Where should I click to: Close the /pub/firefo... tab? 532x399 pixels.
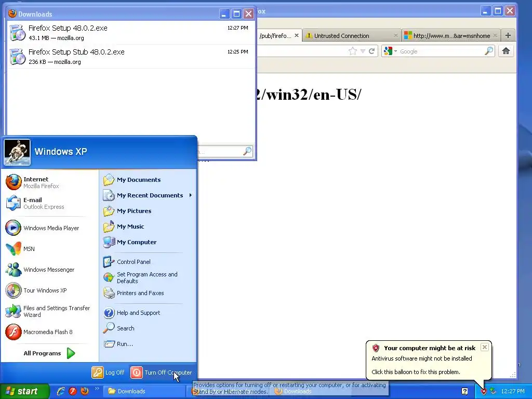[297, 35]
